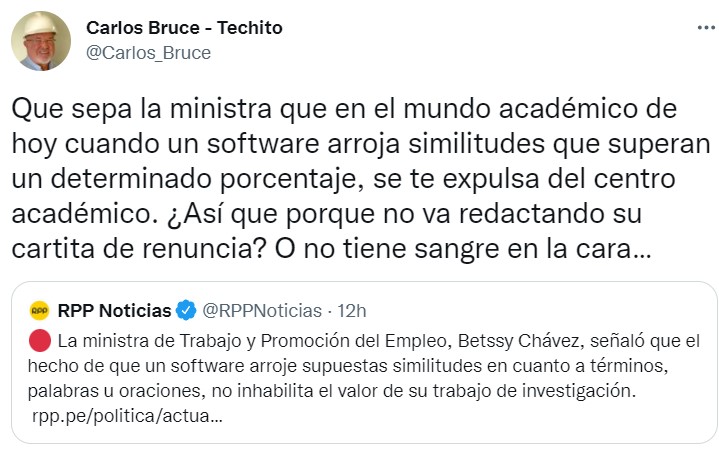The height and width of the screenshot is (450, 719).
Task: Click the display name Carlos Bruce - Techito
Action: click(x=185, y=28)
